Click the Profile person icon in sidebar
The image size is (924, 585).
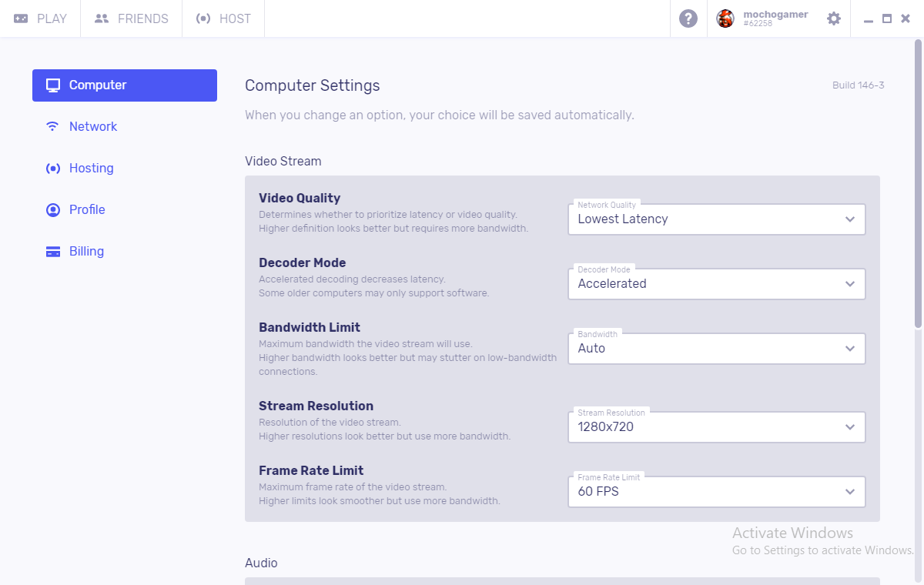click(53, 209)
